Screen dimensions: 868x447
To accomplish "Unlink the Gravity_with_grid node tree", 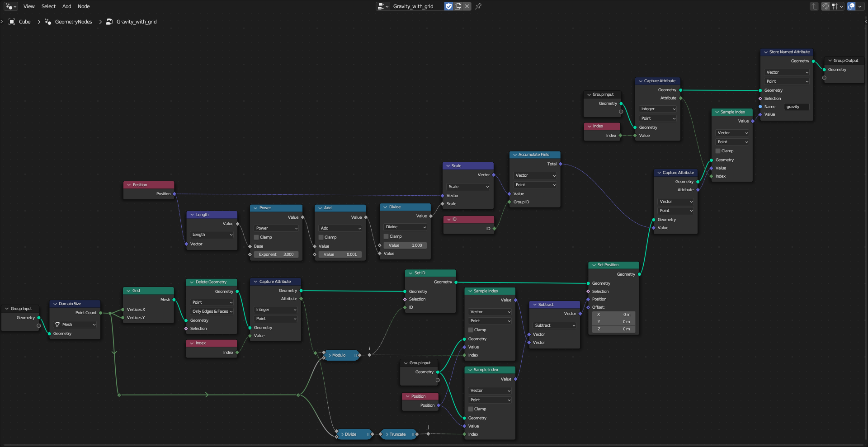I will (x=467, y=6).
